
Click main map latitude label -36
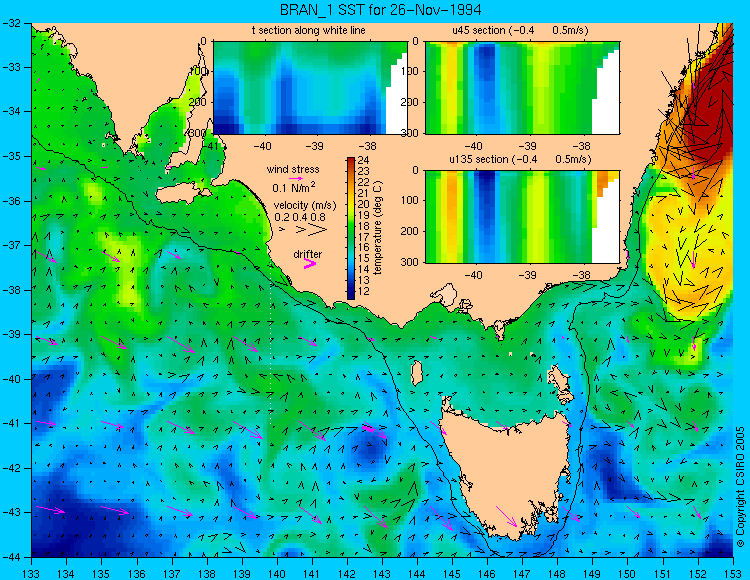[11, 201]
